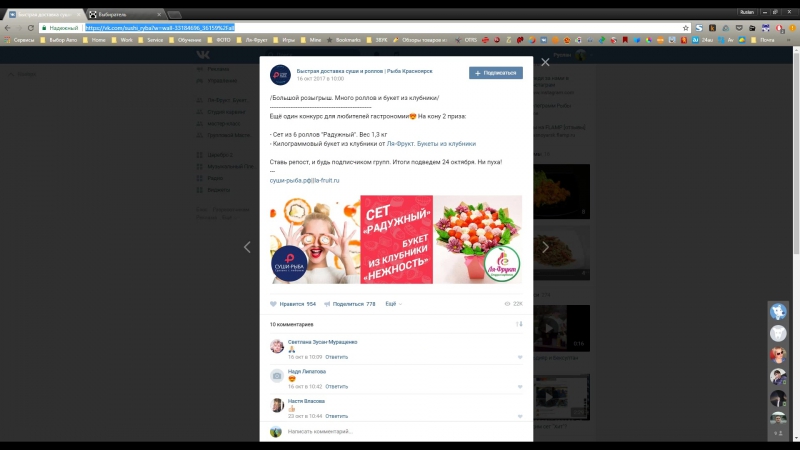Open the Обучение bookmarks folder

click(185, 40)
